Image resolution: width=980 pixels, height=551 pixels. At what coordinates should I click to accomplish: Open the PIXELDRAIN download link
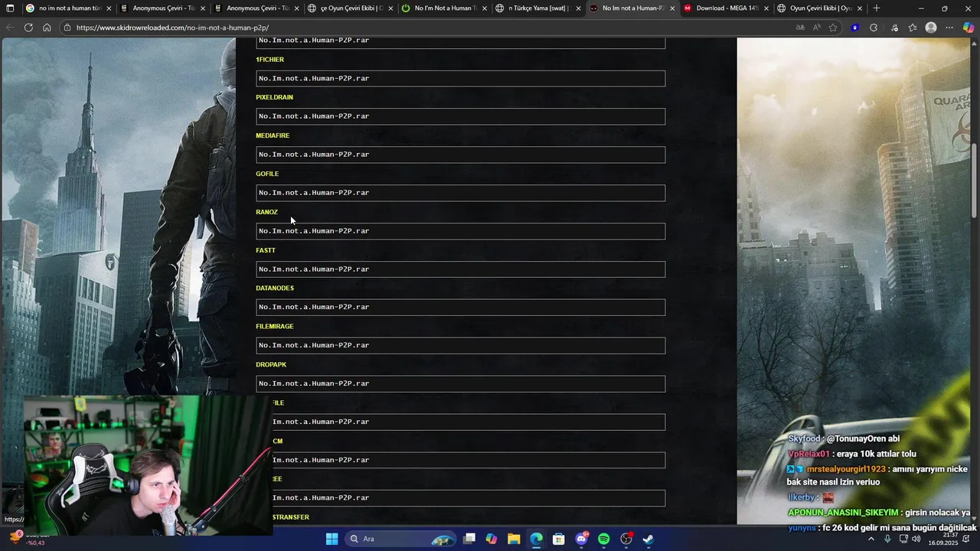tap(274, 97)
